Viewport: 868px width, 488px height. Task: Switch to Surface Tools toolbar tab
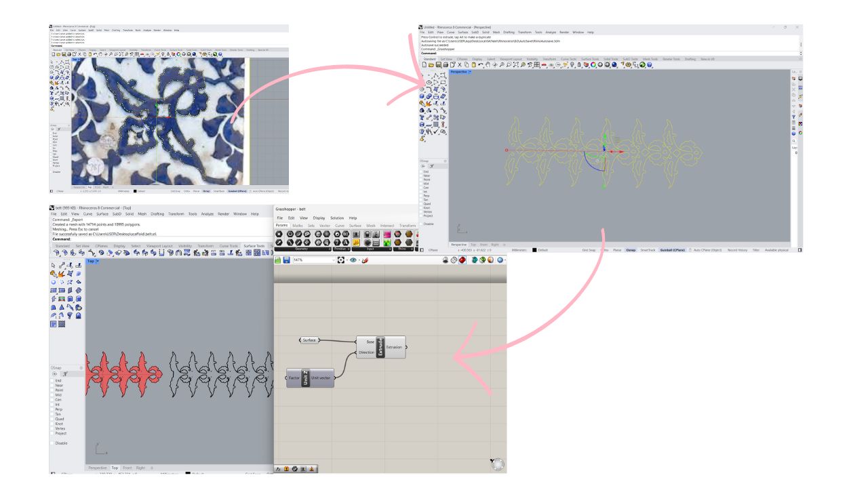[254, 246]
